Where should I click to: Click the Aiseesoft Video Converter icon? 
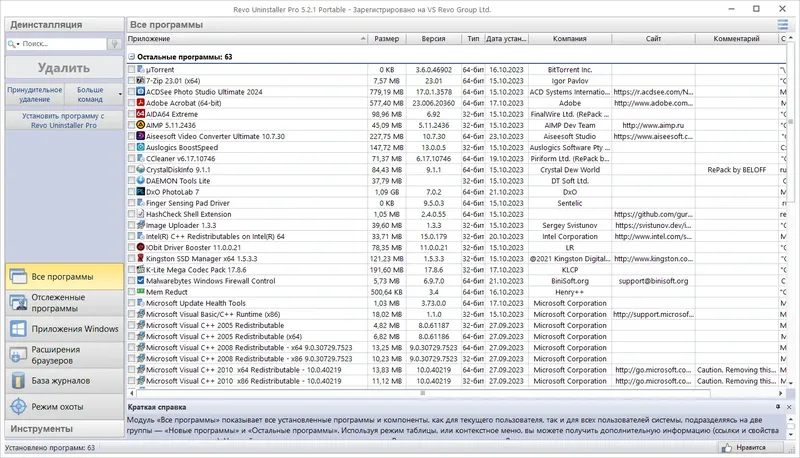[141, 136]
